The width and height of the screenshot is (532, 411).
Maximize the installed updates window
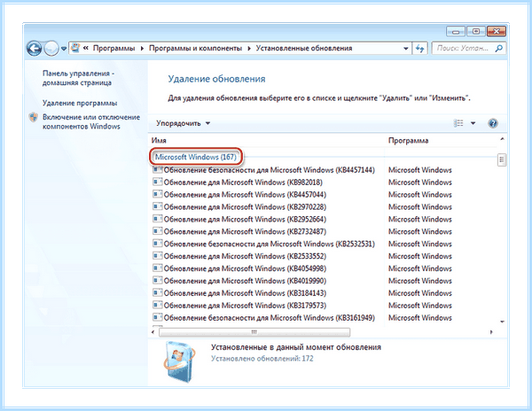pyautogui.click(x=476, y=32)
